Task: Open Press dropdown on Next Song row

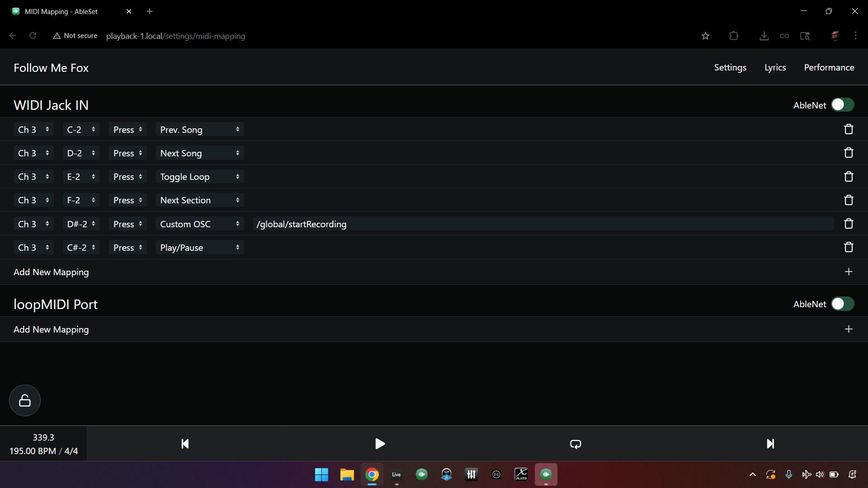Action: coord(128,153)
